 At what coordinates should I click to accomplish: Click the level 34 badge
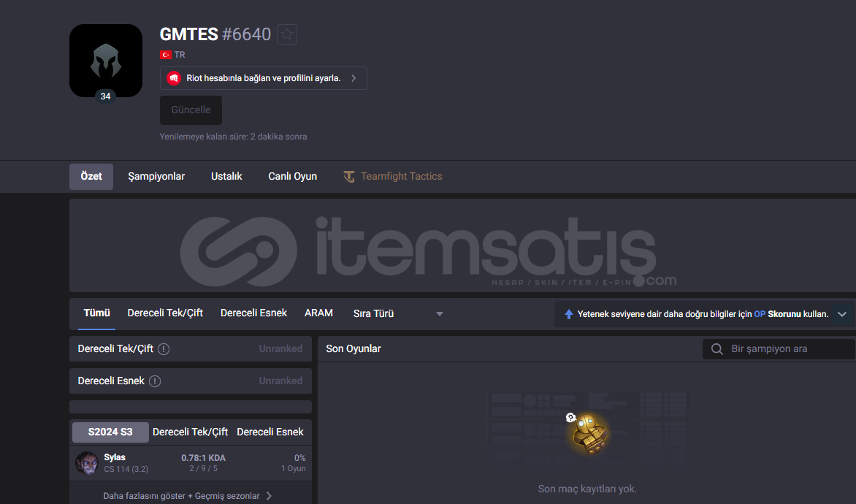[105, 96]
